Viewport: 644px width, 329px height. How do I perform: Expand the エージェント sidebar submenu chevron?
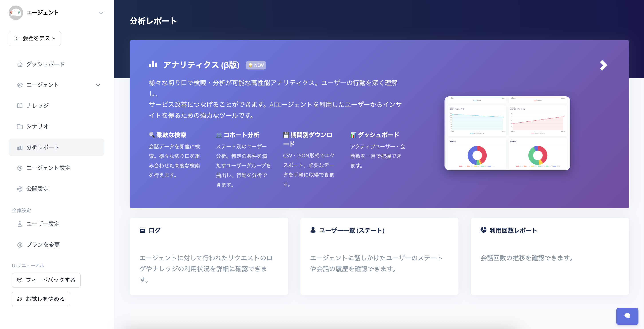point(98,85)
